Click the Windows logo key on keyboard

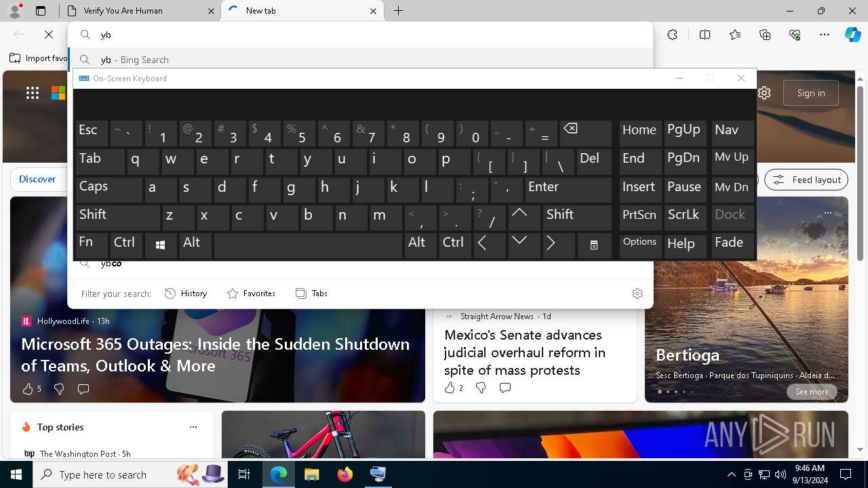tap(160, 245)
